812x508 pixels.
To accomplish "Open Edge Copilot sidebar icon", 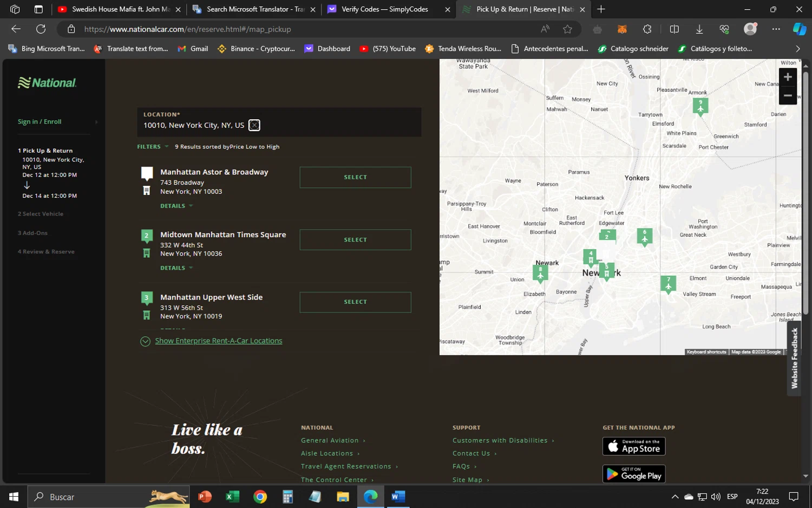I will (799, 29).
